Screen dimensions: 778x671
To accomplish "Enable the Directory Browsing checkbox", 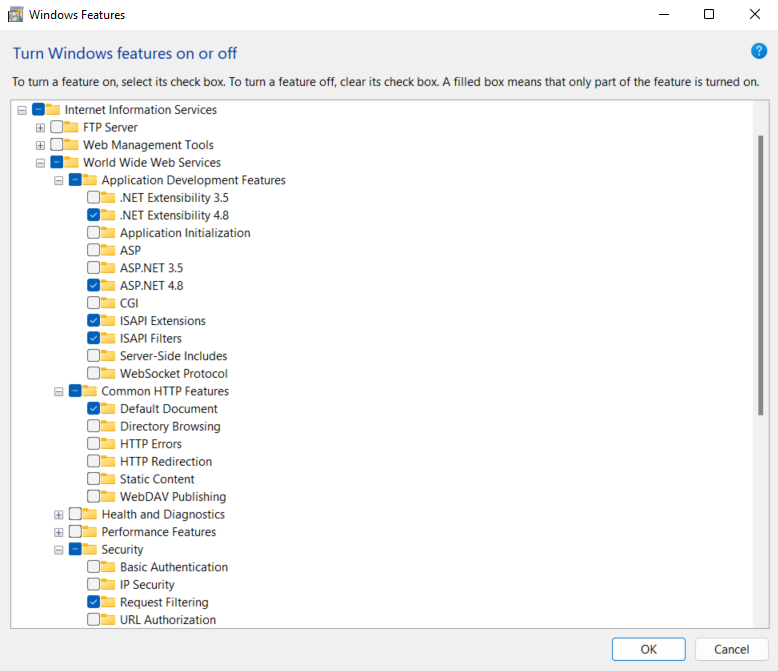I will pos(93,426).
